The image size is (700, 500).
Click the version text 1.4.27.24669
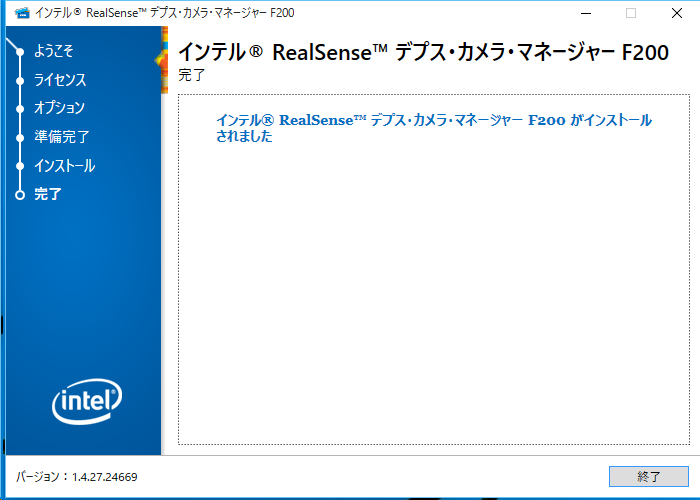click(104, 477)
